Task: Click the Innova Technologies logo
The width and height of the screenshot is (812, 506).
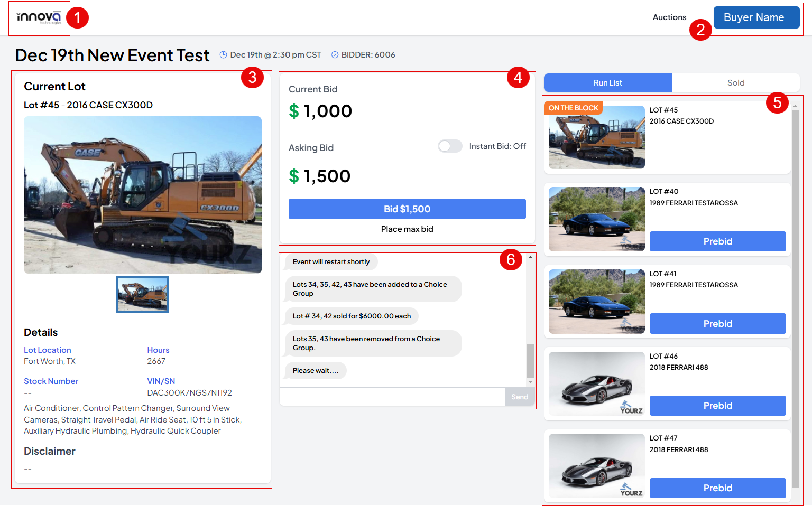Action: [x=39, y=18]
